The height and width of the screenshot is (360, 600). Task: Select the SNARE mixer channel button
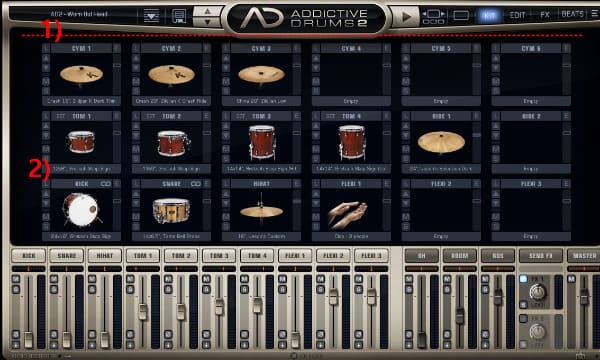pyautogui.click(x=67, y=256)
